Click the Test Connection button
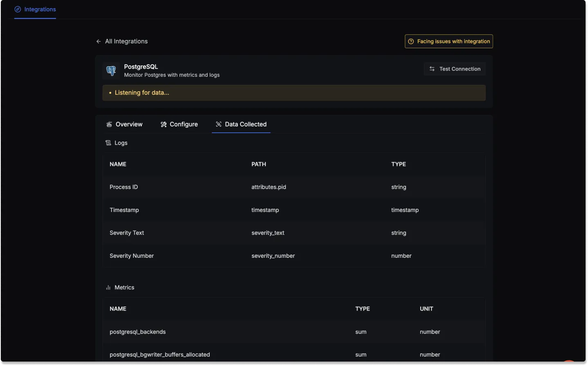The image size is (588, 366). pyautogui.click(x=455, y=69)
